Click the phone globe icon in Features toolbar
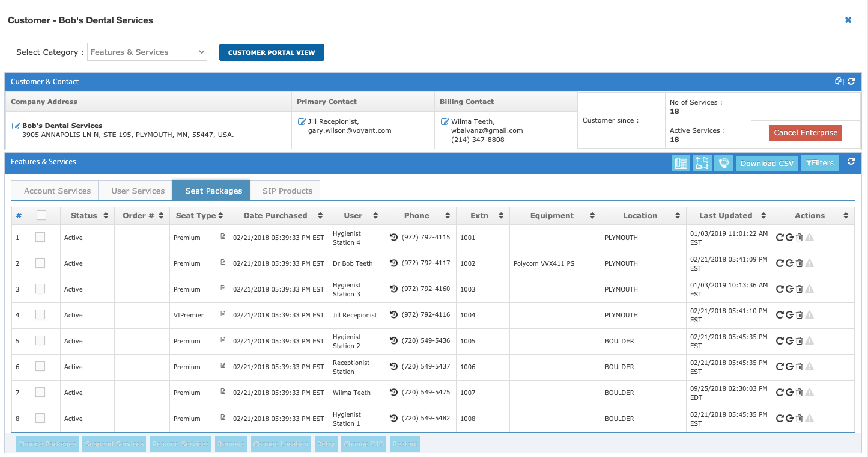Screen dimensions: 868x457 (723, 163)
